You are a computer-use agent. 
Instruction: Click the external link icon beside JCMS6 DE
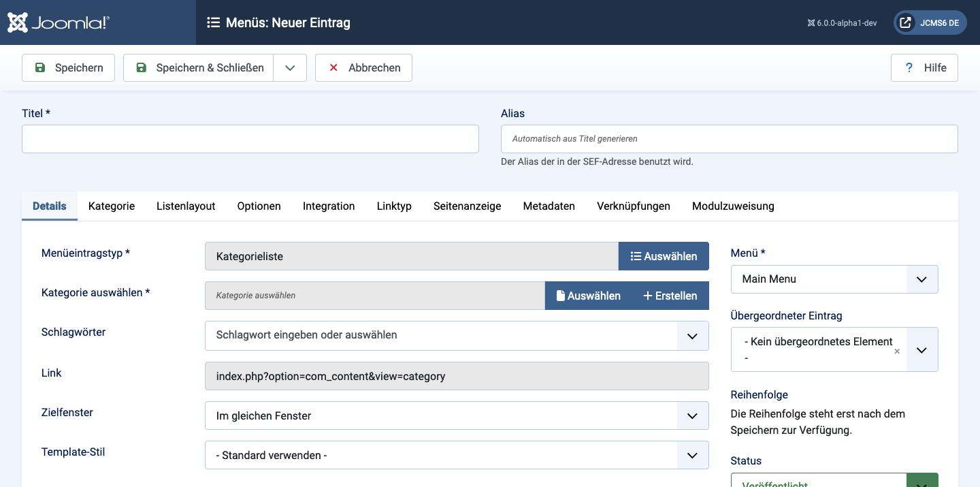click(905, 22)
